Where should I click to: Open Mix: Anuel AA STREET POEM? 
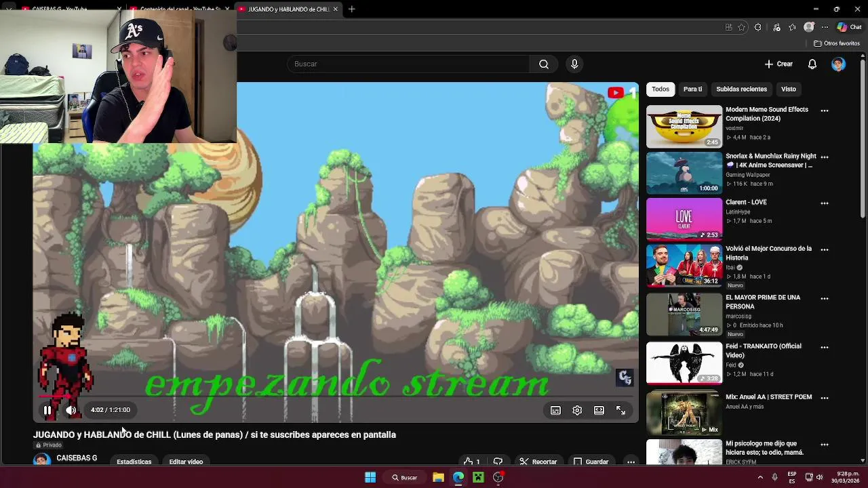click(768, 397)
